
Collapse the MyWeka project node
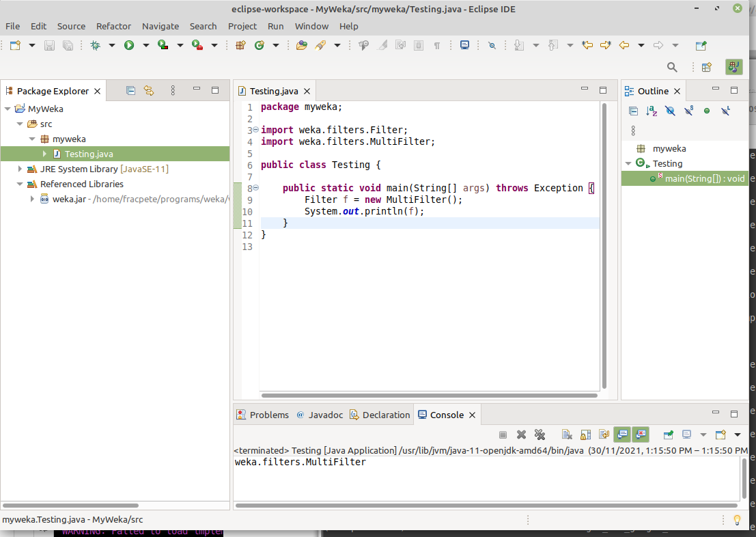(8, 109)
